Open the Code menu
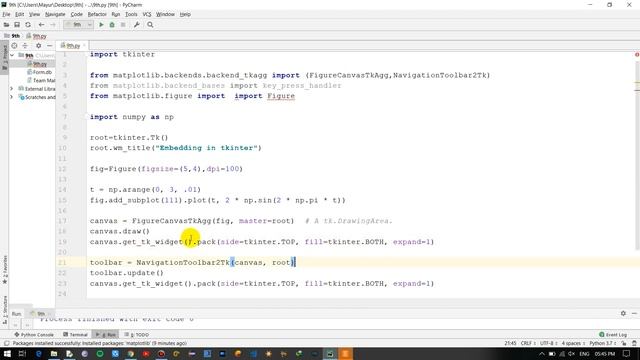The image size is (640, 360). click(x=76, y=14)
